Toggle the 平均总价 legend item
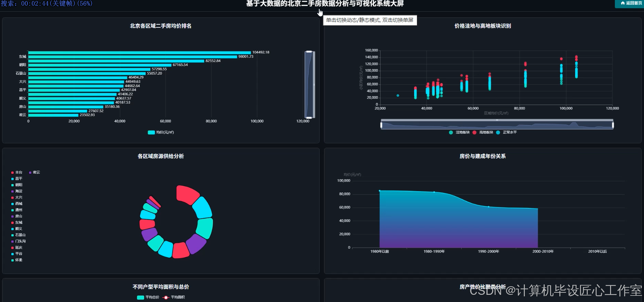The image size is (644, 302). pyautogui.click(x=148, y=297)
